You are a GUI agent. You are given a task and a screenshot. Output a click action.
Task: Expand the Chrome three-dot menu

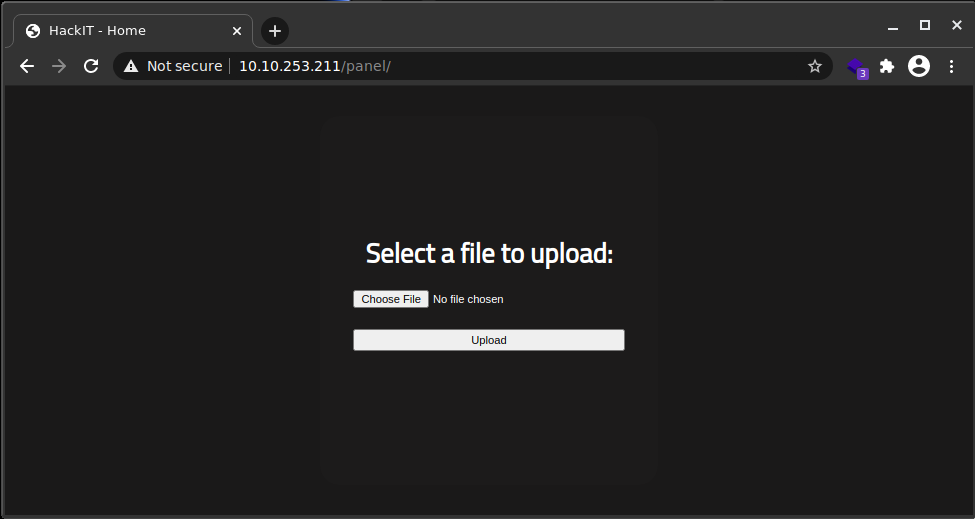(x=951, y=66)
